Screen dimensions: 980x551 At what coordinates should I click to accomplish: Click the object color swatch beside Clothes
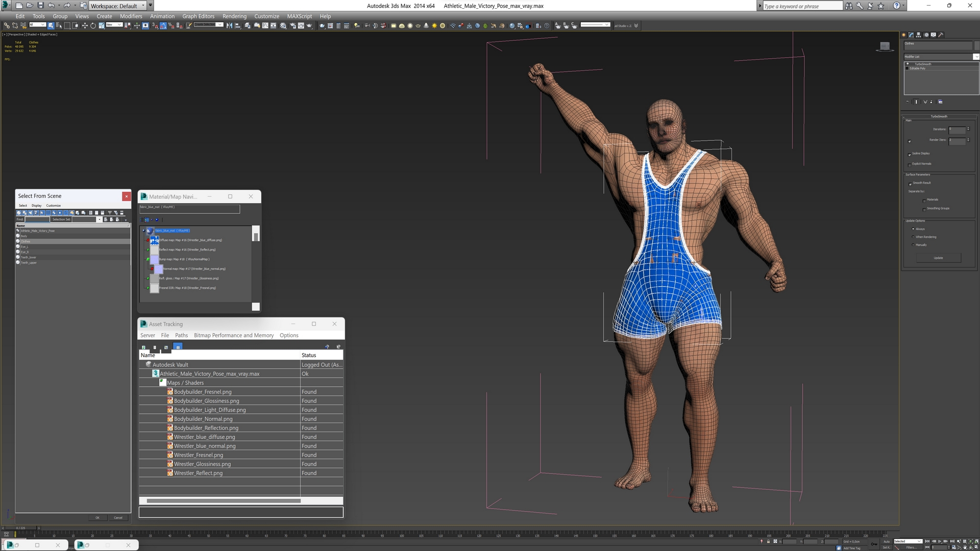click(x=976, y=45)
